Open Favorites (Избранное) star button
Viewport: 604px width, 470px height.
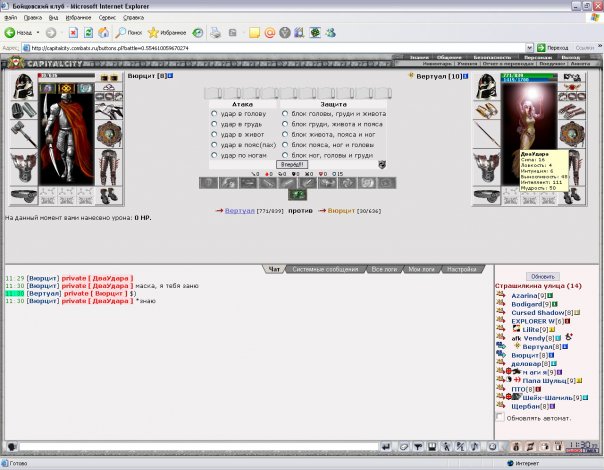(167, 33)
